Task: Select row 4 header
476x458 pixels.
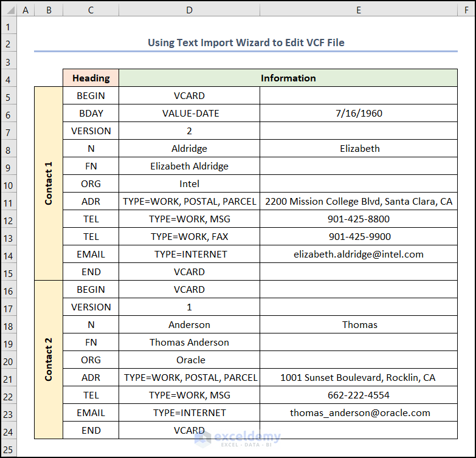Action: (x=9, y=78)
